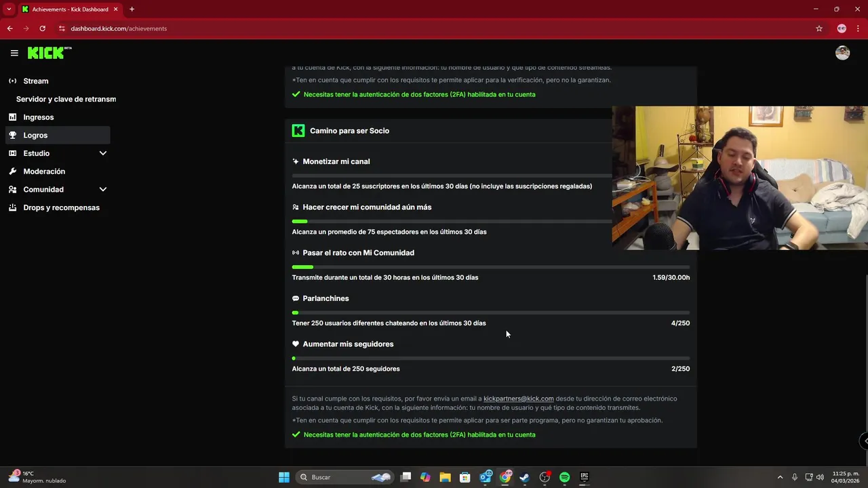Image resolution: width=868 pixels, height=488 pixels.
Task: Click the webcam video overlay
Action: pyautogui.click(x=740, y=178)
